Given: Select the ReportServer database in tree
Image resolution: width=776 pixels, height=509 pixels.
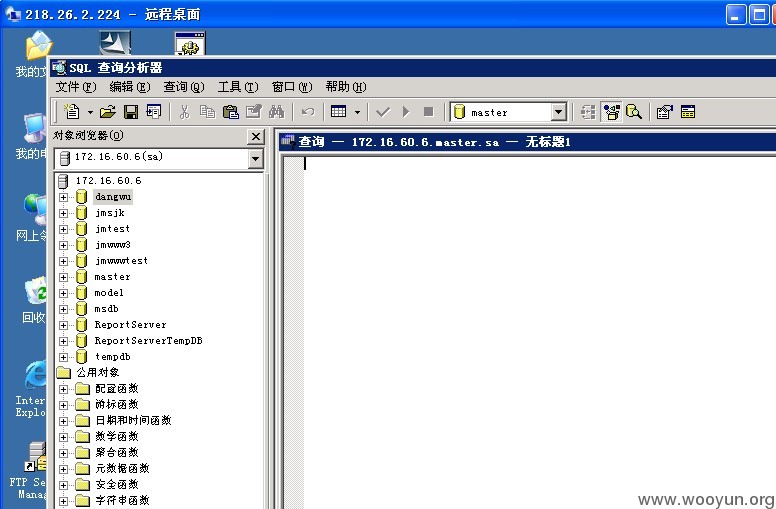Looking at the screenshot, I should click(x=130, y=325).
